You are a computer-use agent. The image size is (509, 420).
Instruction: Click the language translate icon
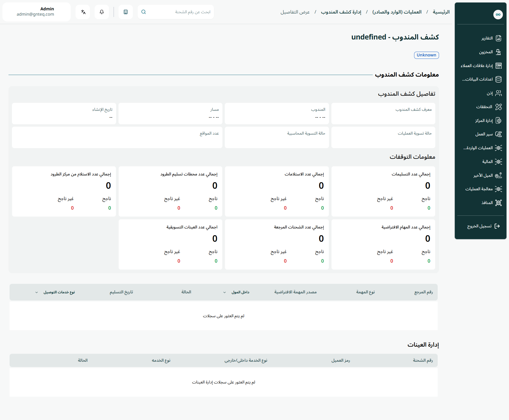(x=83, y=12)
